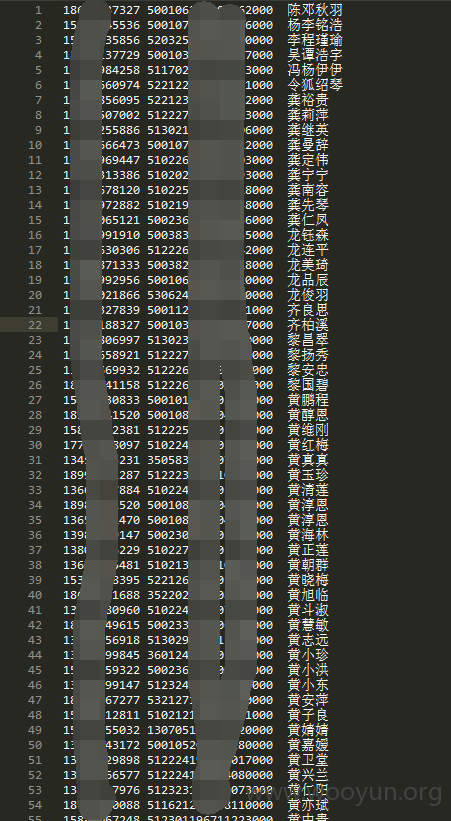Viewport: 451px width, 821px height.
Task: Place cursor on name 黄红梅
Action: tap(308, 445)
